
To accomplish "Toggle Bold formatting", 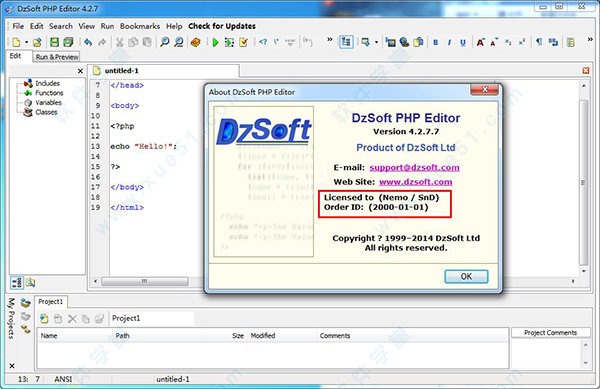I will tap(435, 42).
